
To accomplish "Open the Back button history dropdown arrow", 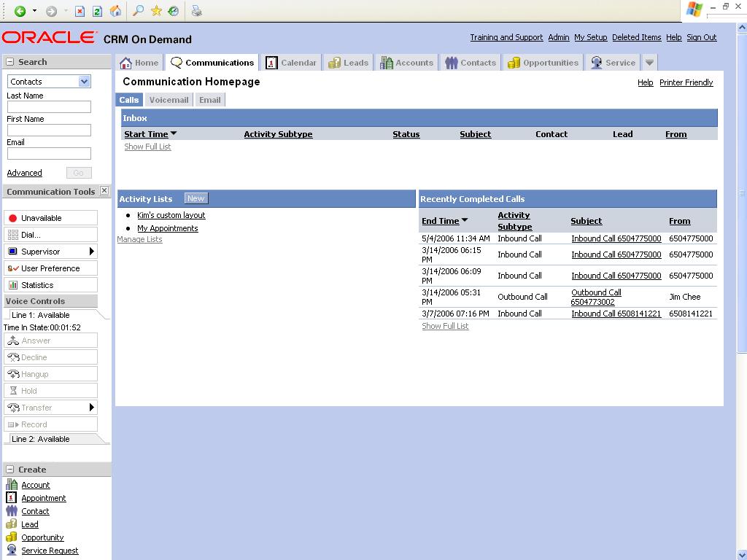I will (x=34, y=11).
